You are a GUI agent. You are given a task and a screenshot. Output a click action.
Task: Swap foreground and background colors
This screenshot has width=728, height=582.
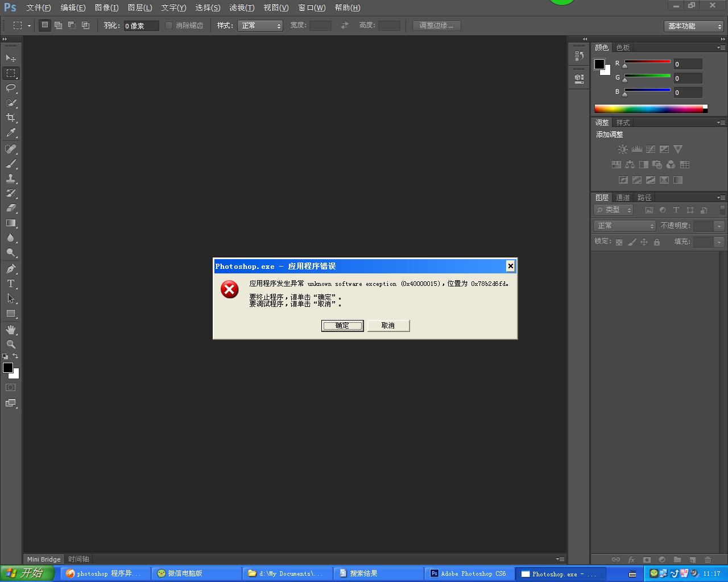pyautogui.click(x=15, y=356)
